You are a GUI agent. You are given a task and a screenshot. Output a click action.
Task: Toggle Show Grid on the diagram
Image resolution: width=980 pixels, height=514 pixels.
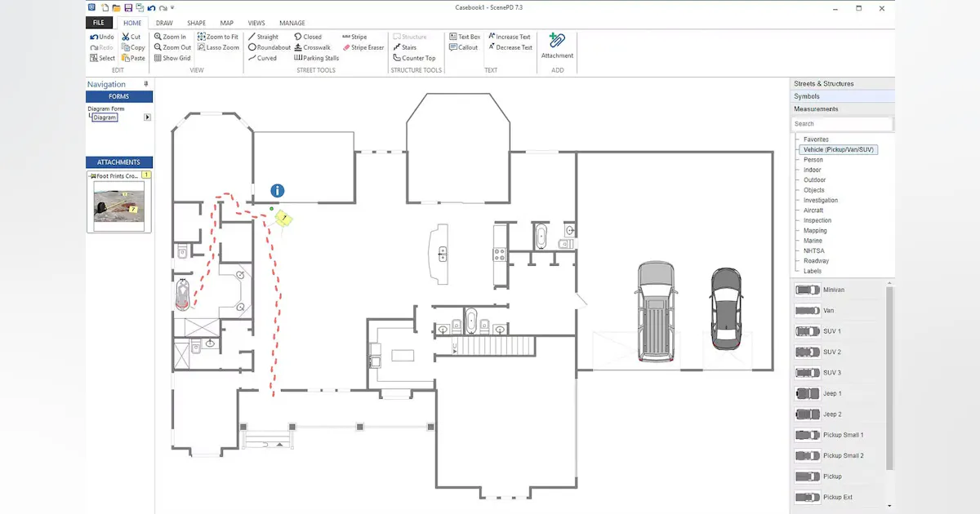coord(172,58)
